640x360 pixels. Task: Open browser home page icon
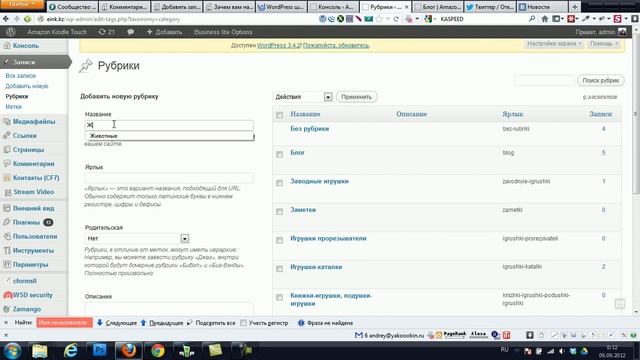tap(544, 19)
